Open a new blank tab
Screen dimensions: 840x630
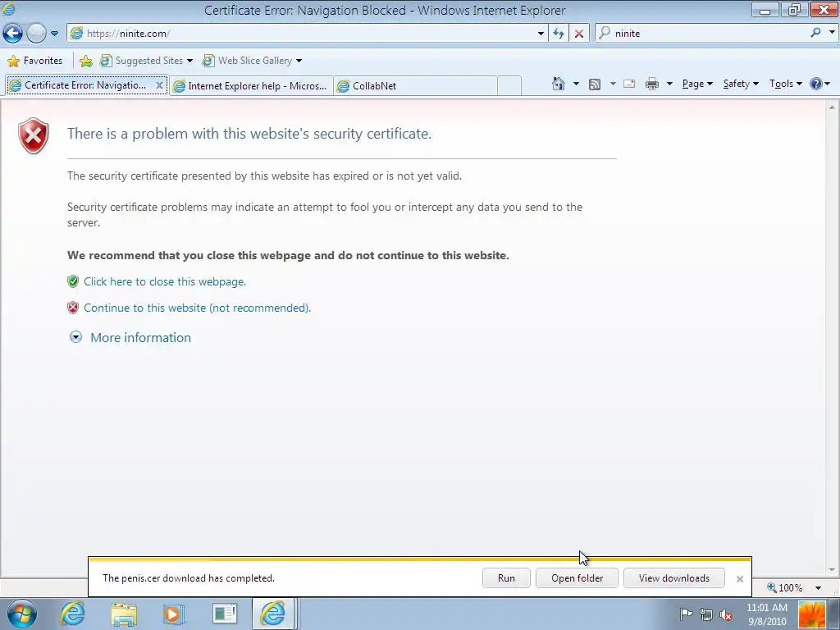click(x=509, y=85)
